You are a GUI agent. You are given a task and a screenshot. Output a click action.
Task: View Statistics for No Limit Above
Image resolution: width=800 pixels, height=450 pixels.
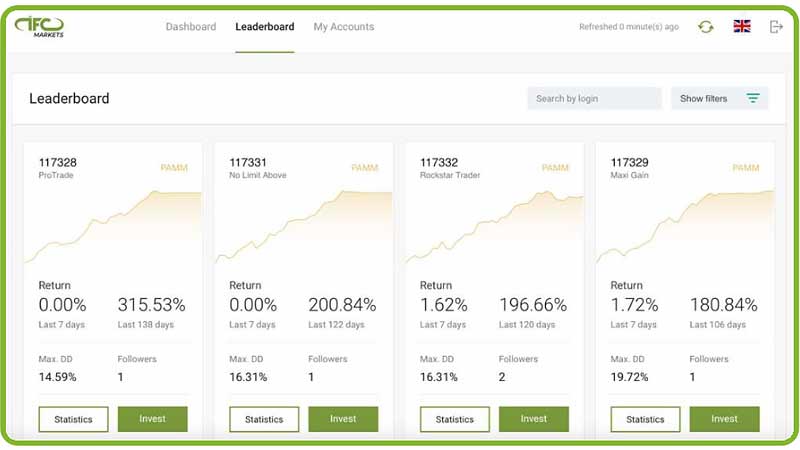(x=264, y=419)
